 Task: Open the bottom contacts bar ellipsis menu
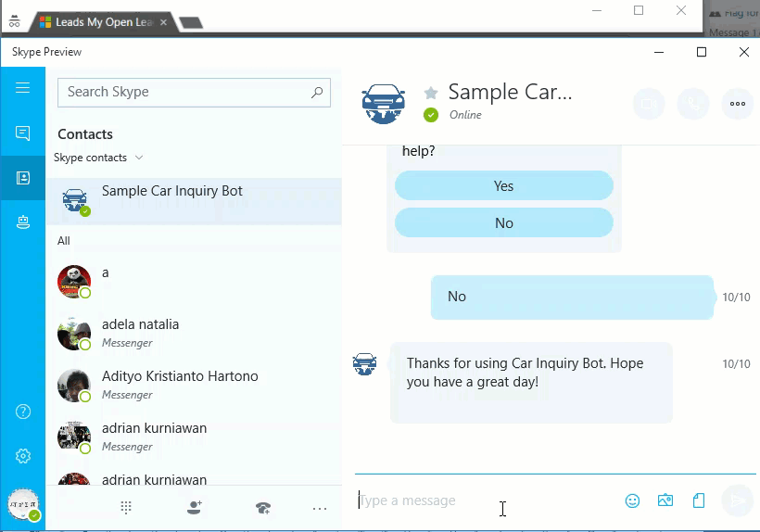(320, 508)
